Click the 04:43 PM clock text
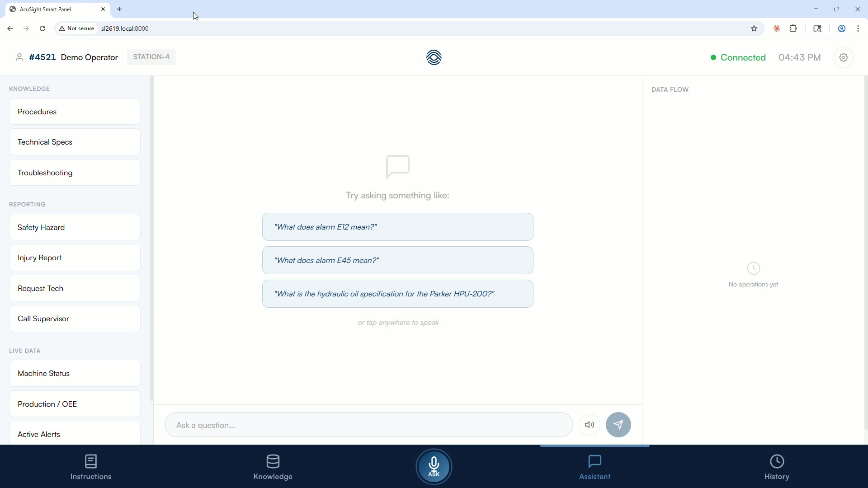This screenshot has height=488, width=868. click(800, 57)
